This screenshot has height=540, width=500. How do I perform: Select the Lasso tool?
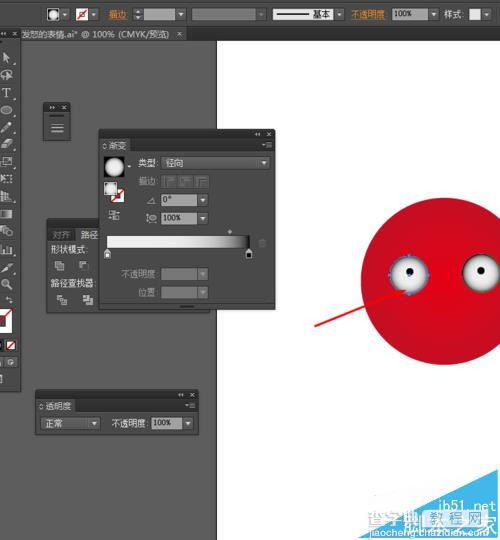[7, 75]
